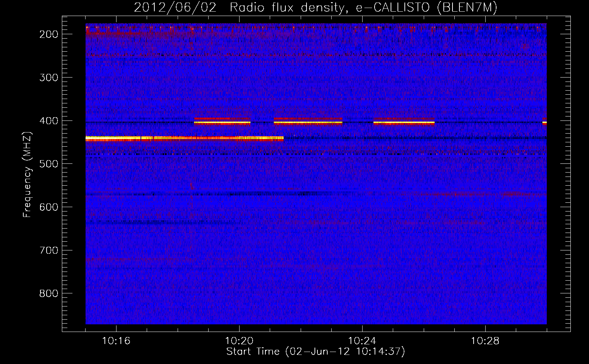
Task: Click the long bright yellow emission band near 440 MHz
Action: point(185,138)
